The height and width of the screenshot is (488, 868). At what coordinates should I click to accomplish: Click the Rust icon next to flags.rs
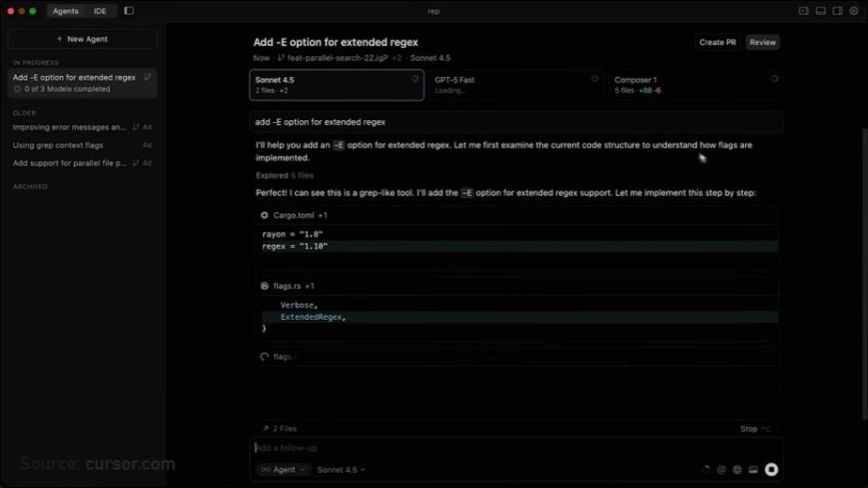265,286
